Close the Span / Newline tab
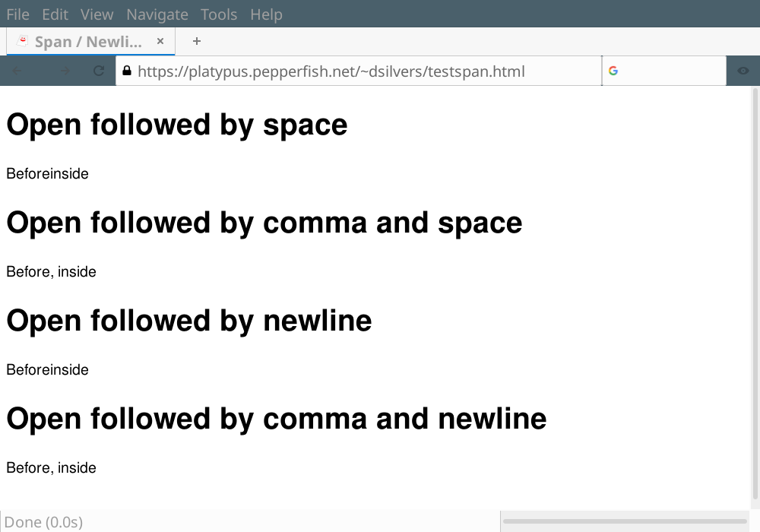The height and width of the screenshot is (532, 760). pyautogui.click(x=160, y=41)
